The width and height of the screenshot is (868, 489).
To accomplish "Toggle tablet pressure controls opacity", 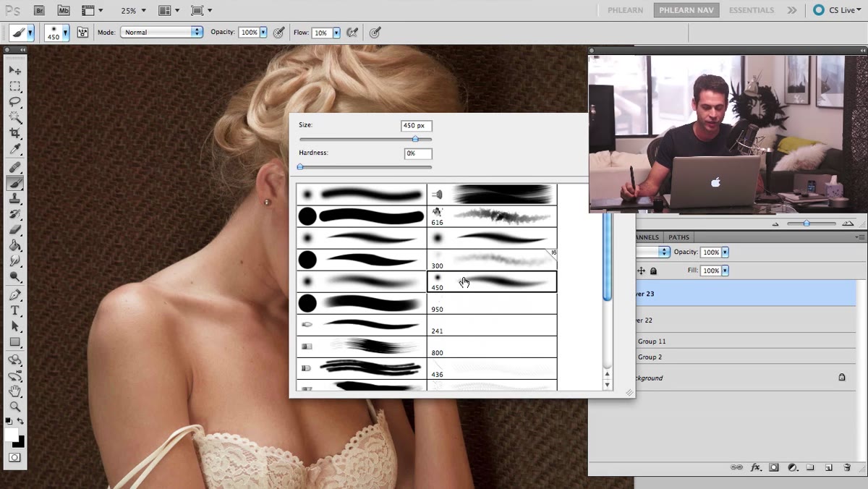I will [x=278, y=33].
